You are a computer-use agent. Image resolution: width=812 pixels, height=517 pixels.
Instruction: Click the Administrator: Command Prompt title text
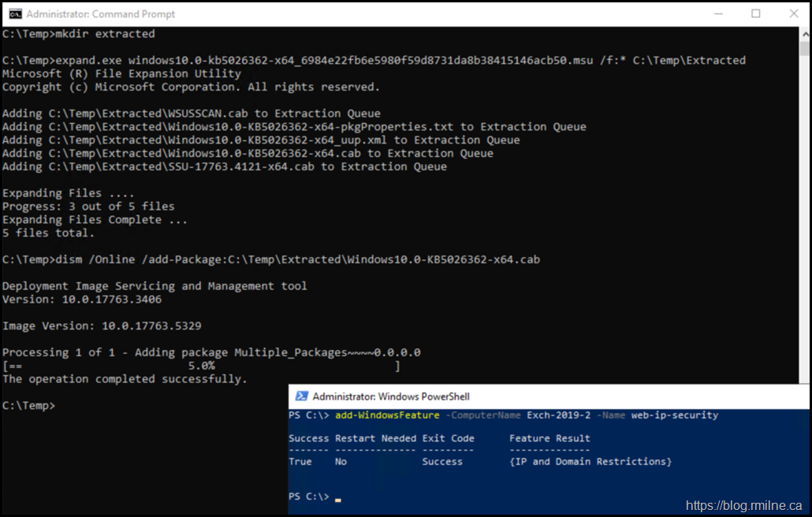[101, 14]
